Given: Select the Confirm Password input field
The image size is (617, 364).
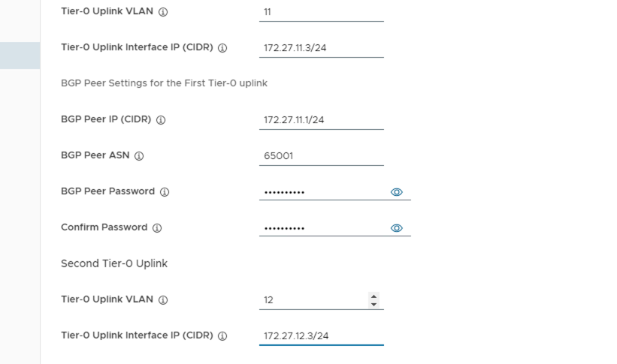Looking at the screenshot, I should [x=321, y=228].
